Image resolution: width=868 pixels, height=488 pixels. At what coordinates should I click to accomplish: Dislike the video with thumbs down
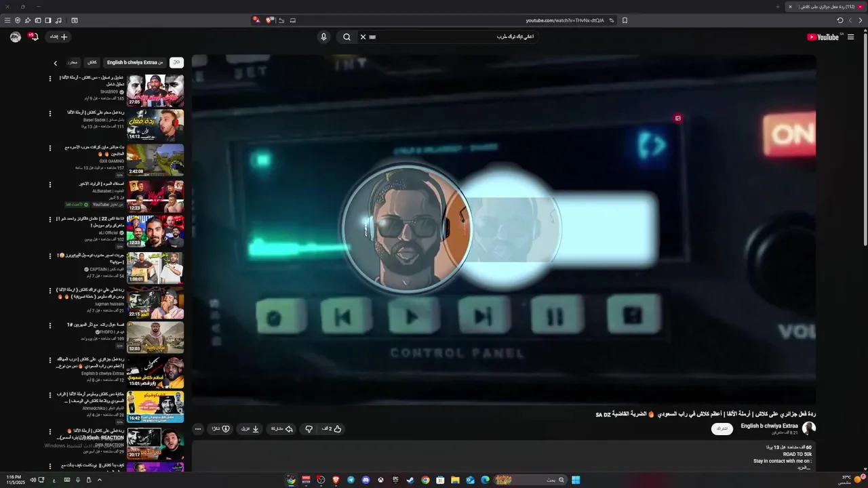coord(309,429)
